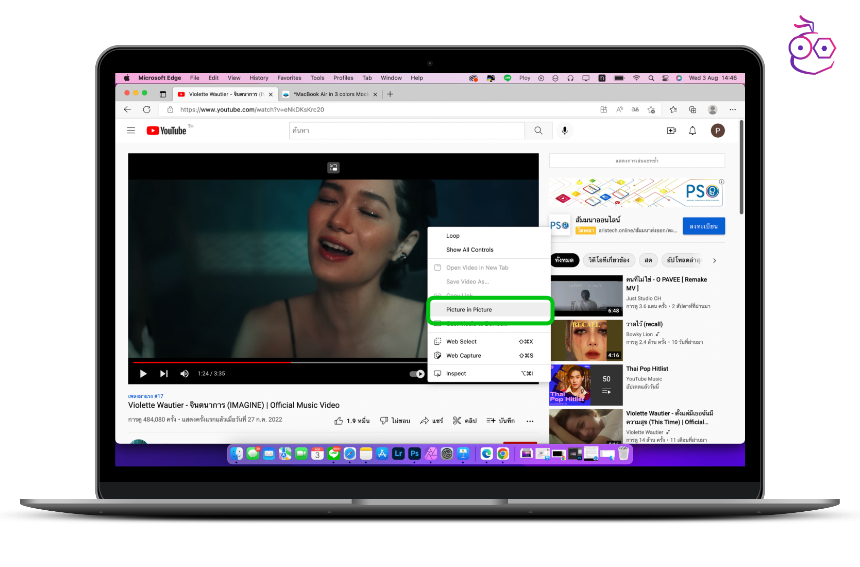Viewport: 860px width, 567px height.
Task: Choose Loop in the video context menu
Action: tap(453, 236)
